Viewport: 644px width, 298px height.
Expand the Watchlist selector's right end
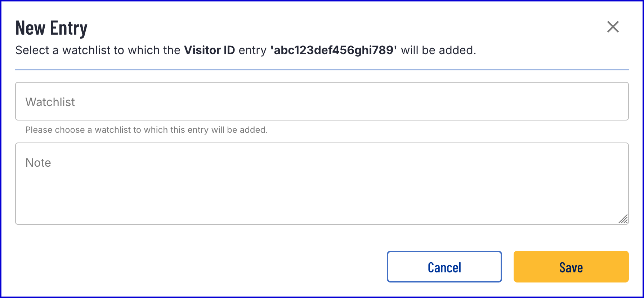pyautogui.click(x=612, y=101)
